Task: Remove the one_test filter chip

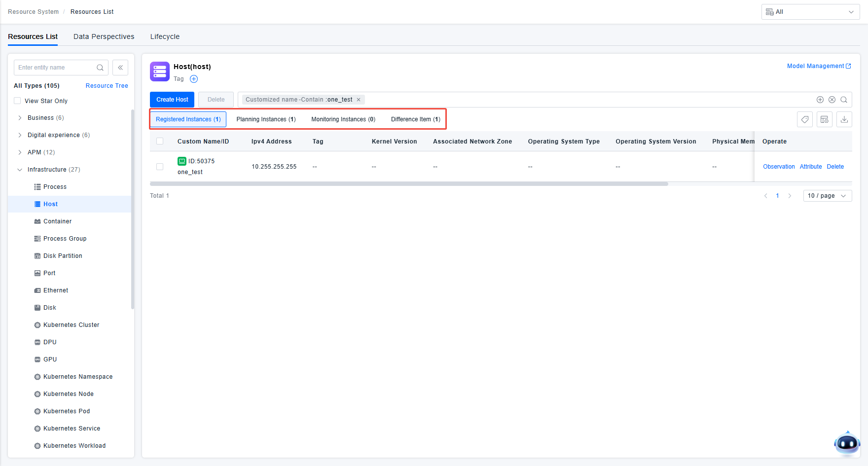Action: 359,100
